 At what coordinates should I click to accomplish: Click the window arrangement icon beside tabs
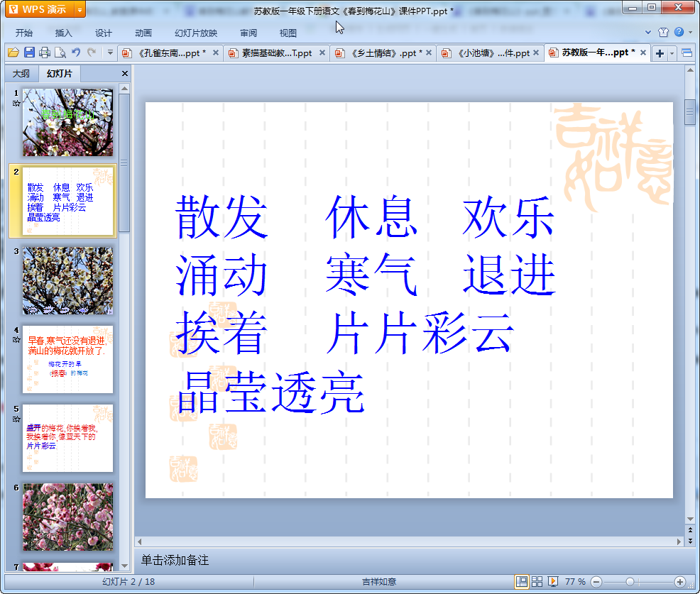pyautogui.click(x=687, y=53)
